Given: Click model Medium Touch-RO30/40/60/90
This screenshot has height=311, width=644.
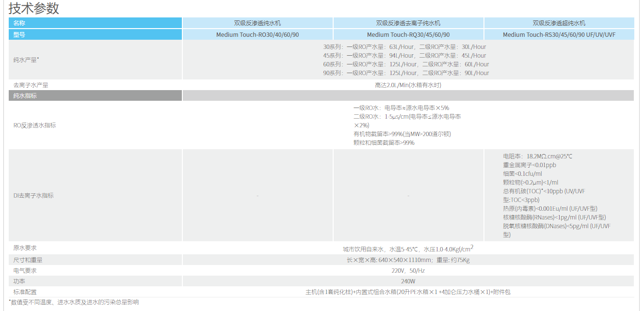Looking at the screenshot, I should 258,34.
